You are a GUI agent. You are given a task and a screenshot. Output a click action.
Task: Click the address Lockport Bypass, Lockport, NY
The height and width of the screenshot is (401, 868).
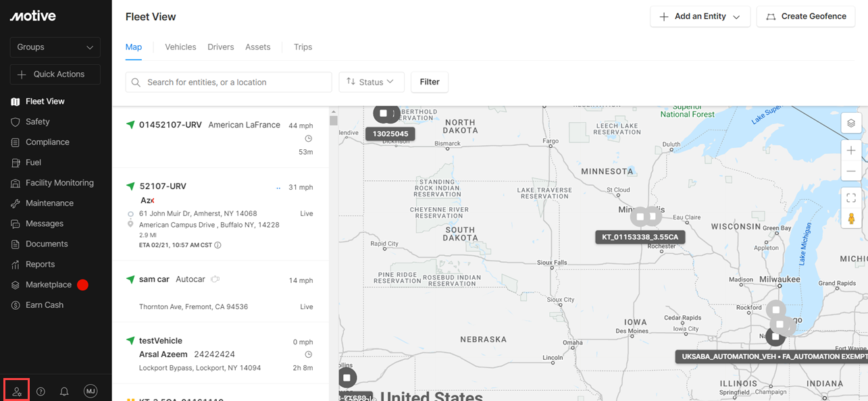coord(200,368)
